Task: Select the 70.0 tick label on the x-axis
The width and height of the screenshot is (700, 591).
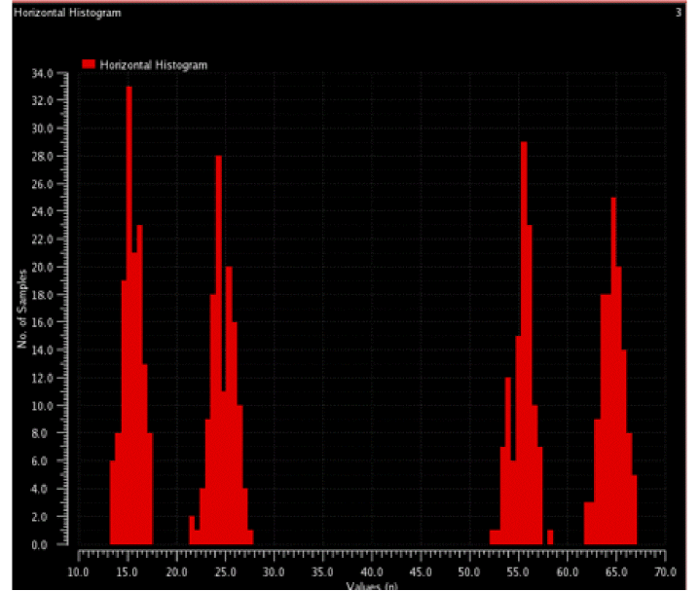Action: [x=665, y=571]
